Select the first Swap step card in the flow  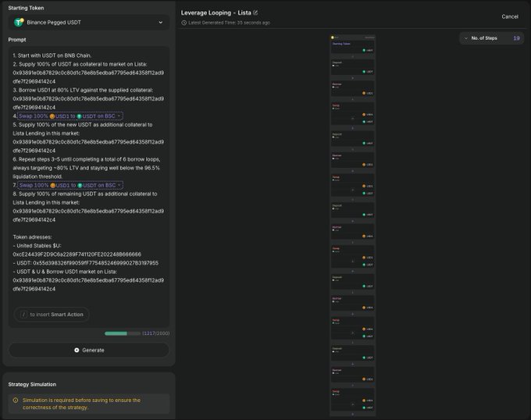[352, 114]
